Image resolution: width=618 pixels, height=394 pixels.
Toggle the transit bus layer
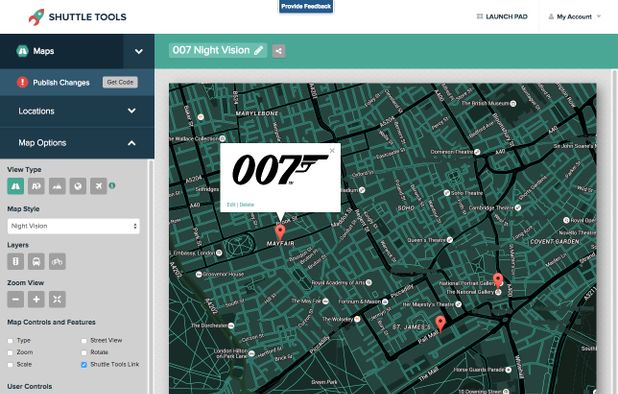(36, 262)
